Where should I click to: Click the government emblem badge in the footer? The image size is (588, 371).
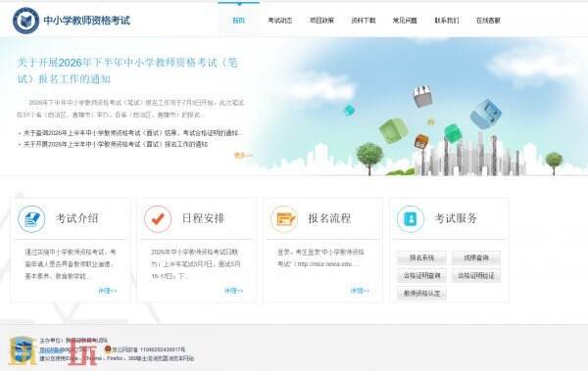[x=23, y=350]
